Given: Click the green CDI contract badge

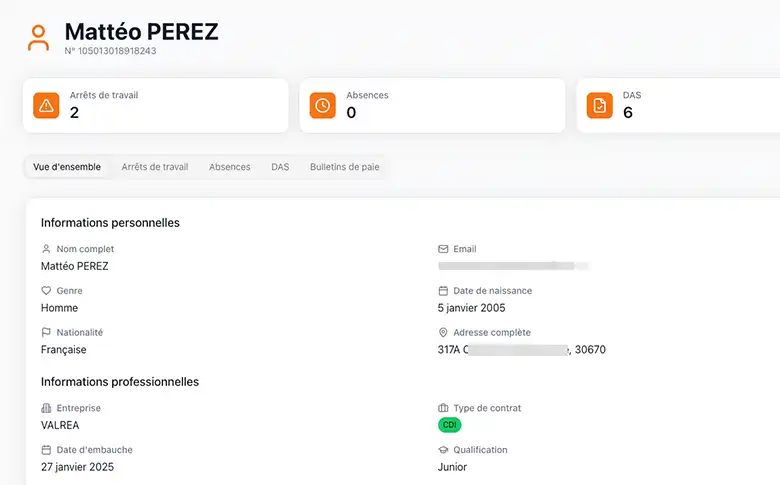Looking at the screenshot, I should pos(450,425).
